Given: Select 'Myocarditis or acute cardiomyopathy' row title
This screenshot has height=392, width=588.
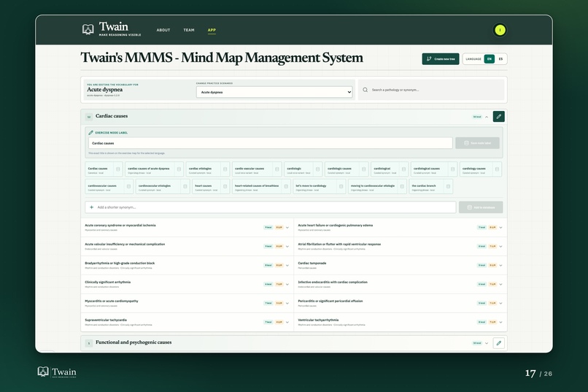Looking at the screenshot, I should coord(112,301).
